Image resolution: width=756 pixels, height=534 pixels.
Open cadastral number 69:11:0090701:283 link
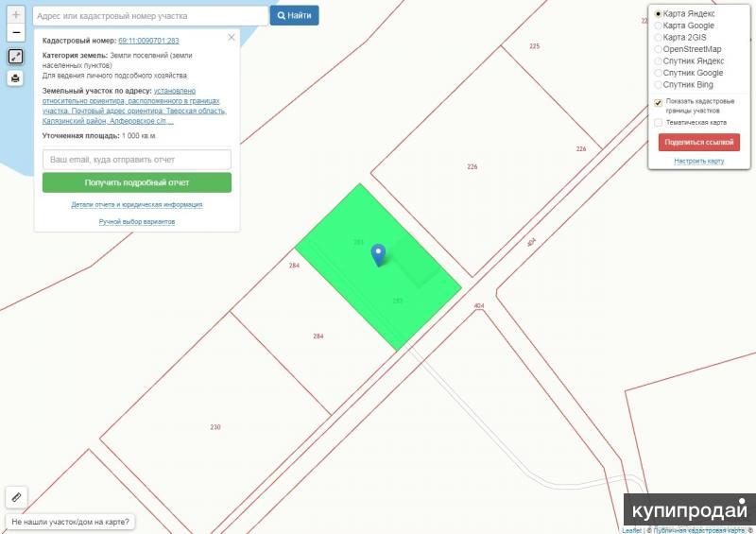tap(148, 41)
